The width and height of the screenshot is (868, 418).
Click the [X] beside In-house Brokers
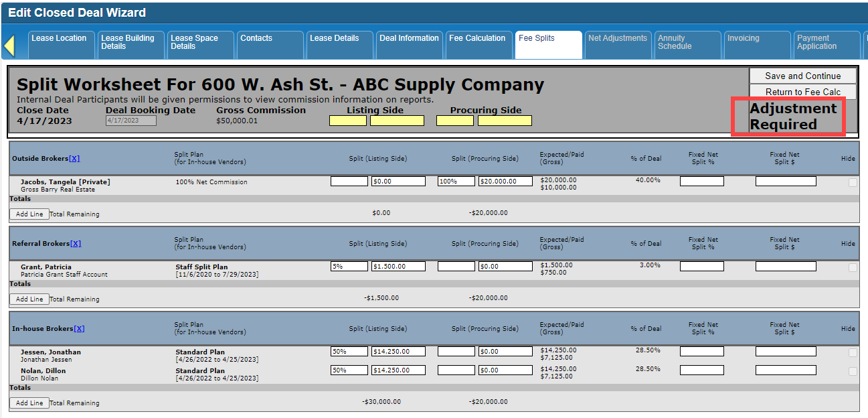[x=79, y=329]
